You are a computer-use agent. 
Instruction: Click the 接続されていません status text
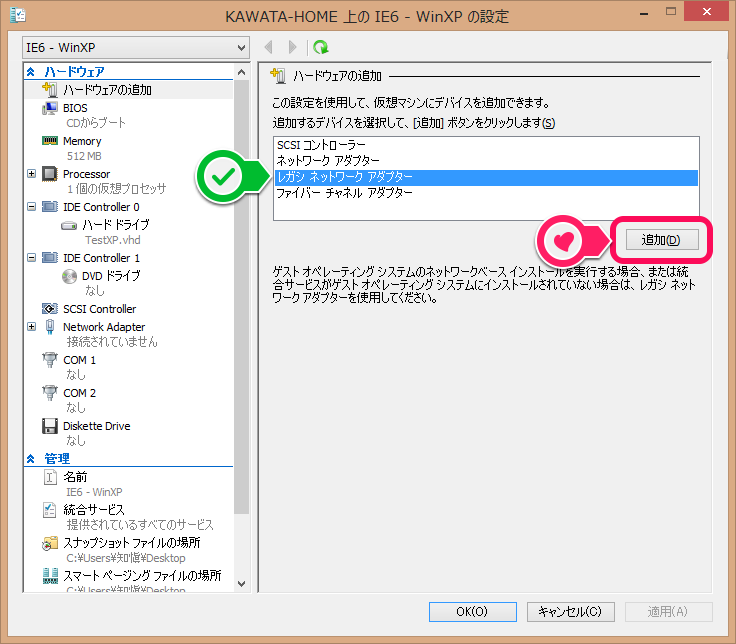point(112,342)
